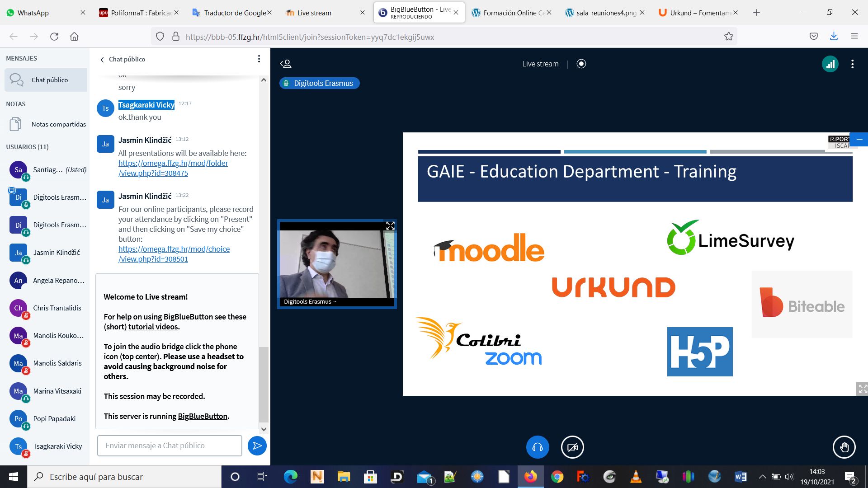868x488 pixels.
Task: Raise hand using the hand icon
Action: pyautogui.click(x=844, y=447)
